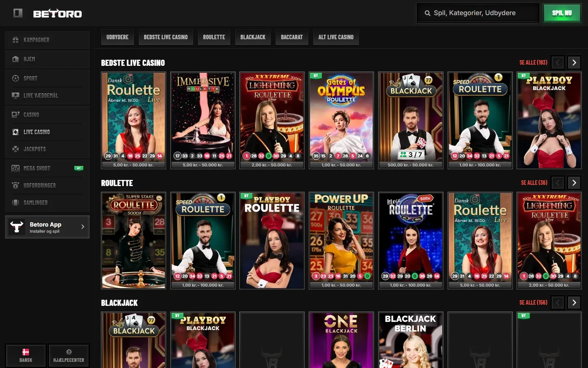This screenshot has width=588, height=368.
Task: Click the Live Væddemål monitor icon
Action: 16,95
